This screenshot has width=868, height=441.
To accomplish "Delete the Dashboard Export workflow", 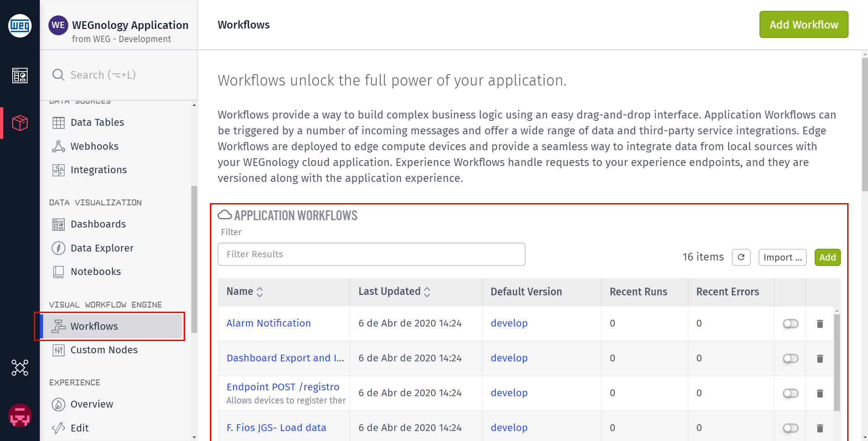I will click(820, 358).
